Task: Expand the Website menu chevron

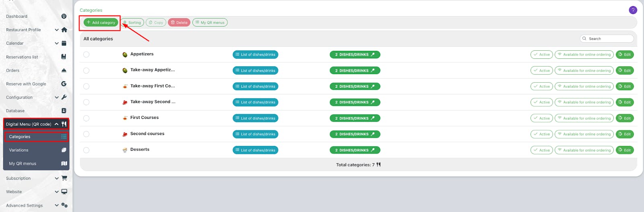Action: click(x=57, y=192)
